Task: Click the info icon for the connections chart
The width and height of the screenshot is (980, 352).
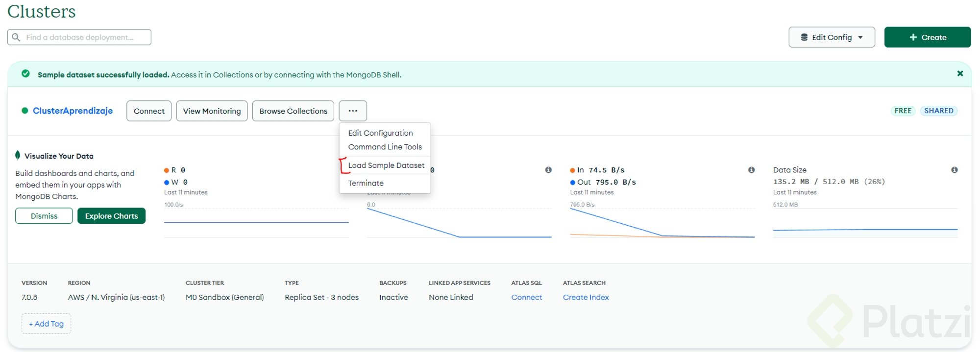Action: [x=548, y=170]
